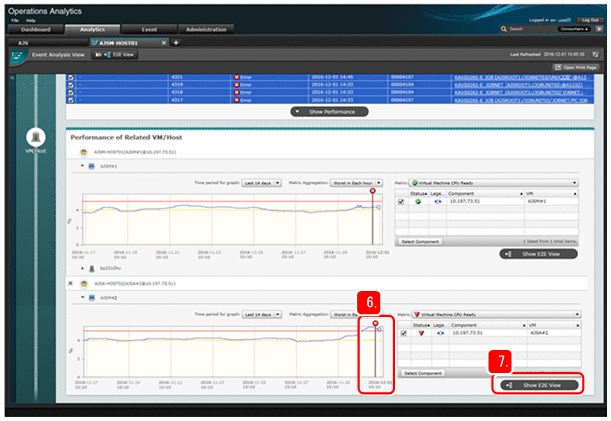Open first 'Last 14 days' time period dropdown
Viewport: 611px width, 421px height.
pos(264,183)
